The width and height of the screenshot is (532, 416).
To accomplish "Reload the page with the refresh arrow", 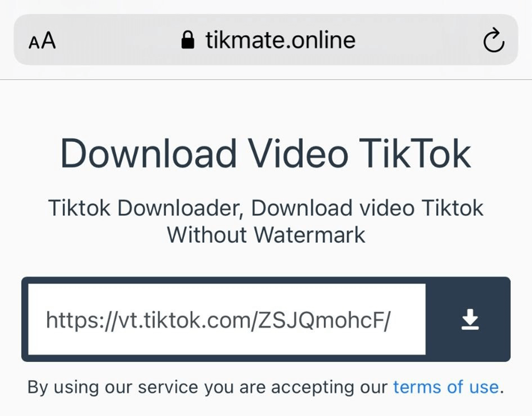I will point(494,40).
